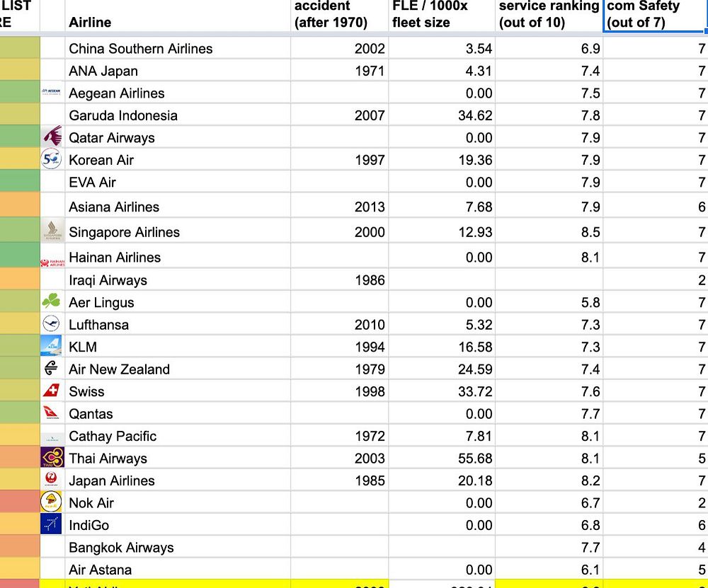Select Singapore Airlines 8.5 service ranking

coord(549,231)
